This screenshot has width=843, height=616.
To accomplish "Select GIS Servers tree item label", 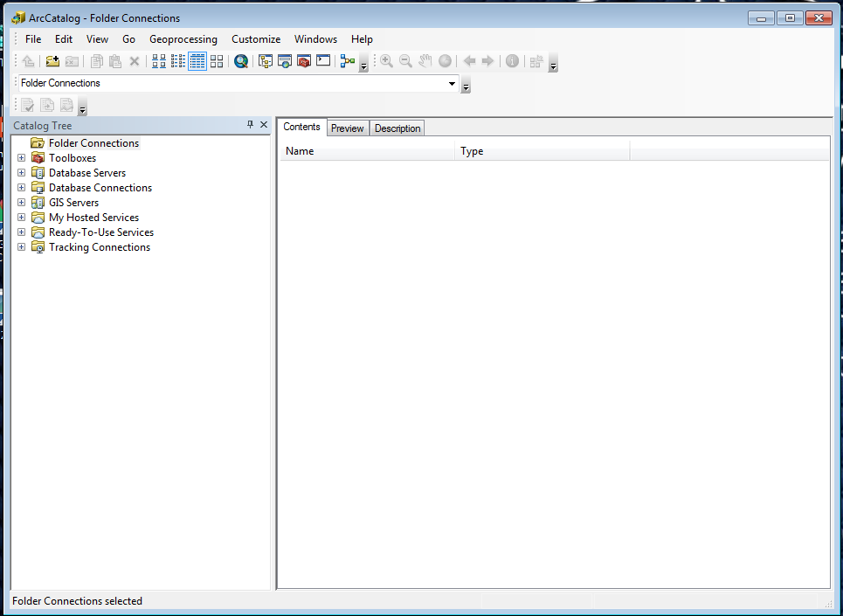I will [x=73, y=203].
